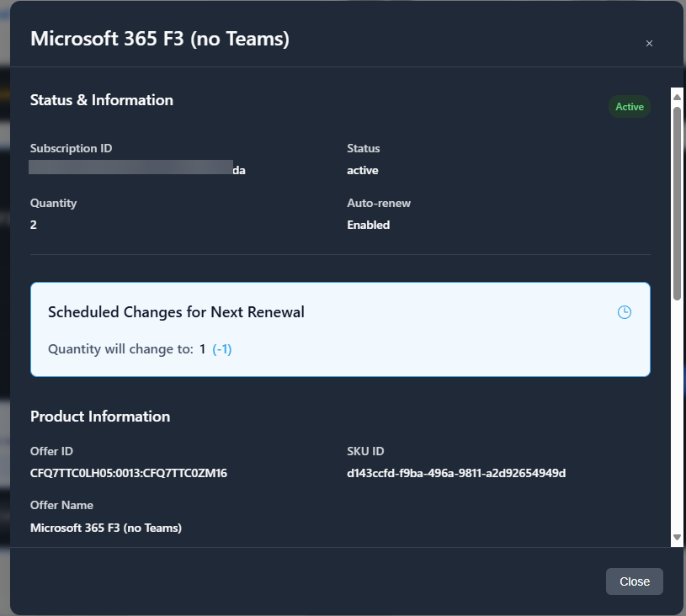Click the Subscription ID value ending in da

(x=137, y=167)
